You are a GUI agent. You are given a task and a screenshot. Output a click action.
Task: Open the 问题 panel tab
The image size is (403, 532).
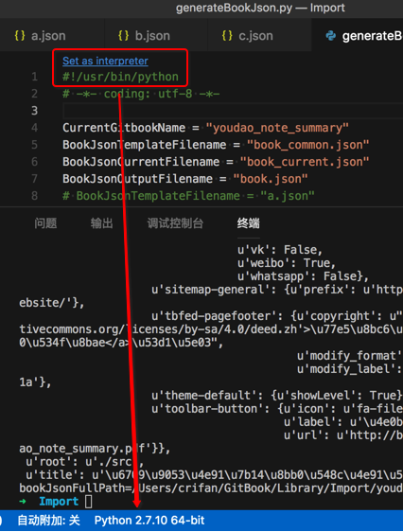[45, 223]
